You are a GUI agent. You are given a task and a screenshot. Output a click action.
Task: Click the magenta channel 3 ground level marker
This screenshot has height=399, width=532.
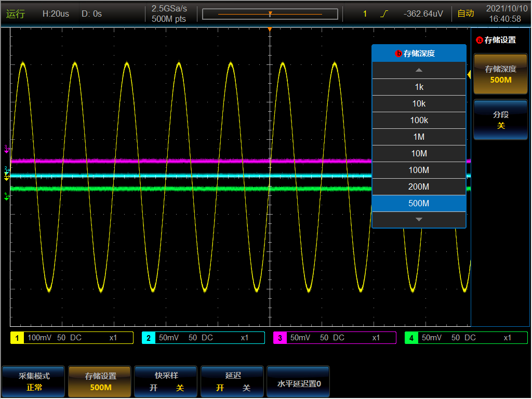[x=7, y=149]
